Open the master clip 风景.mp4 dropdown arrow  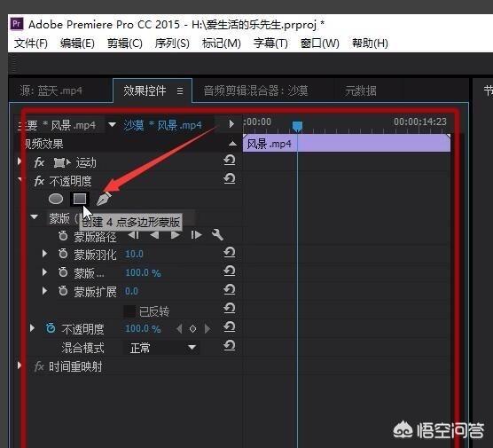point(112,124)
